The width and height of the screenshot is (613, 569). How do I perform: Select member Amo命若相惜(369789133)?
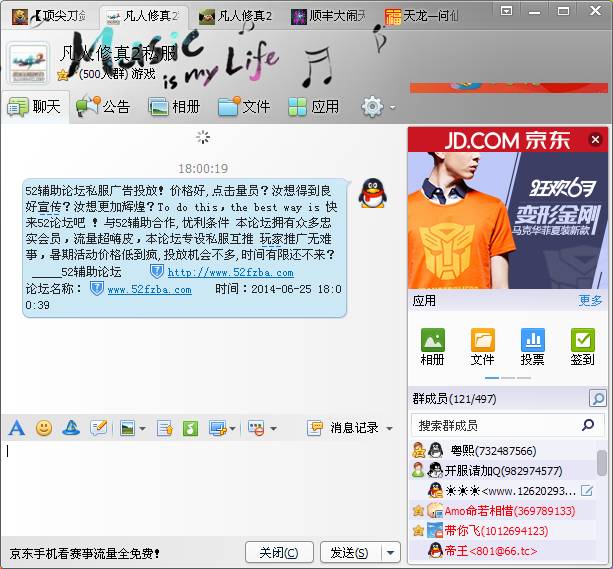coord(502,511)
